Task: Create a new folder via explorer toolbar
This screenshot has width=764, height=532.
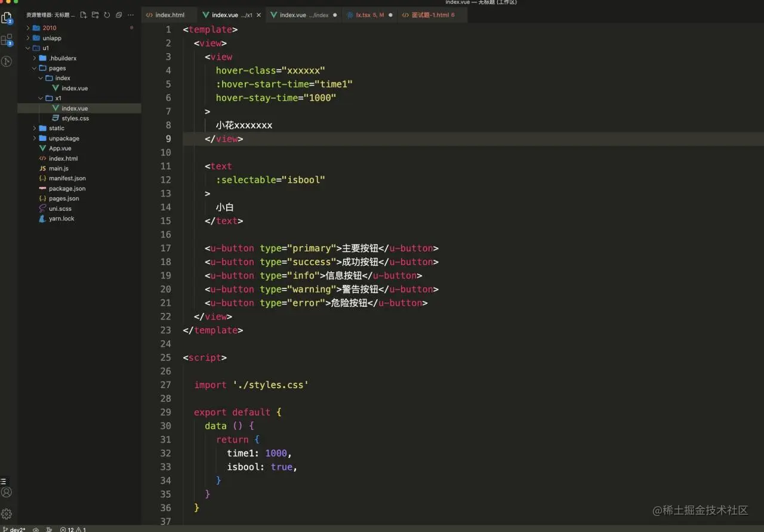Action: coord(95,15)
